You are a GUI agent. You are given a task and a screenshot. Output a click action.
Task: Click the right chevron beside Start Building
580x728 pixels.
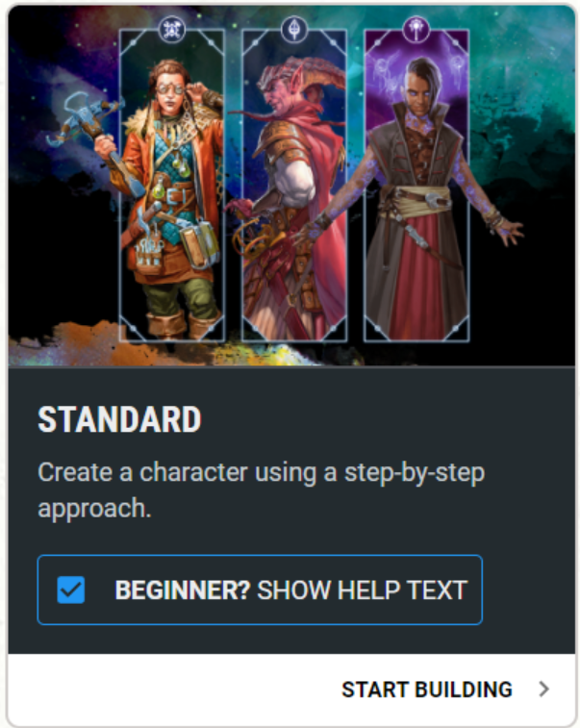(x=543, y=689)
